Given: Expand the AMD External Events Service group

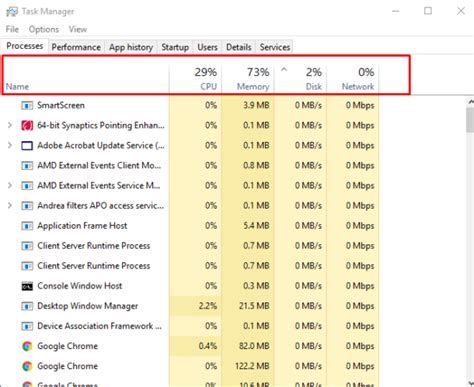Looking at the screenshot, I should 10,185.
